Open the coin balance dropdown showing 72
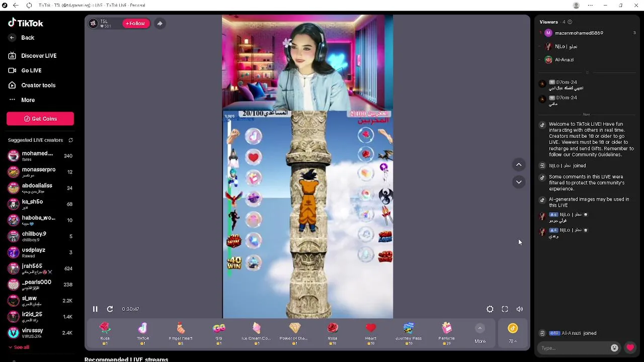Viewport: 644px width, 362px height. [513, 334]
